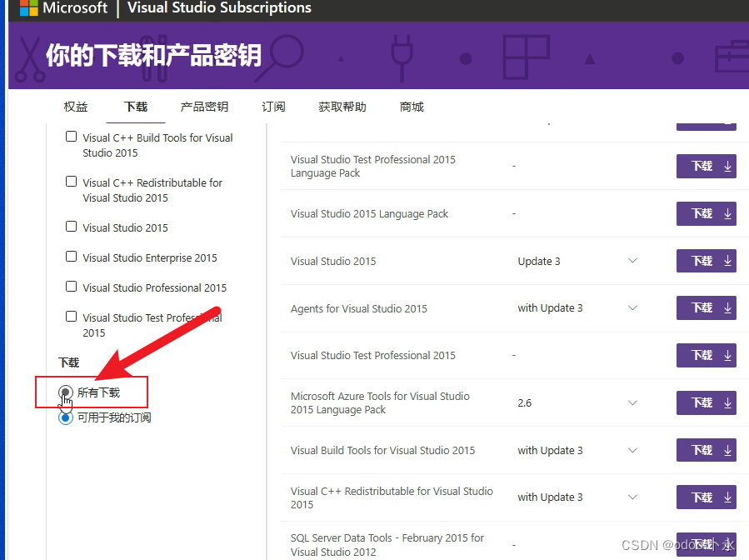Toggle Visual Studio Professional 2015 checkbox
Screen dimensions: 749x560
coord(71,287)
